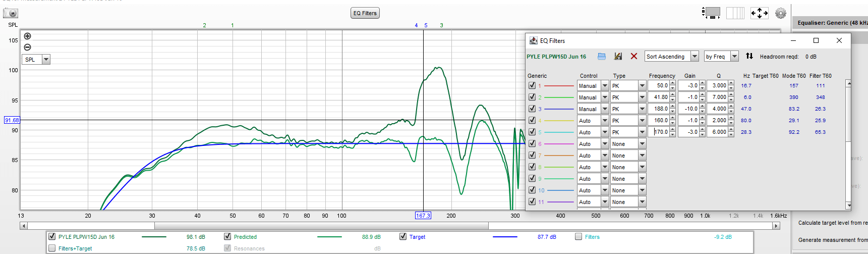Click Calculate target level from response

pyautogui.click(x=833, y=223)
